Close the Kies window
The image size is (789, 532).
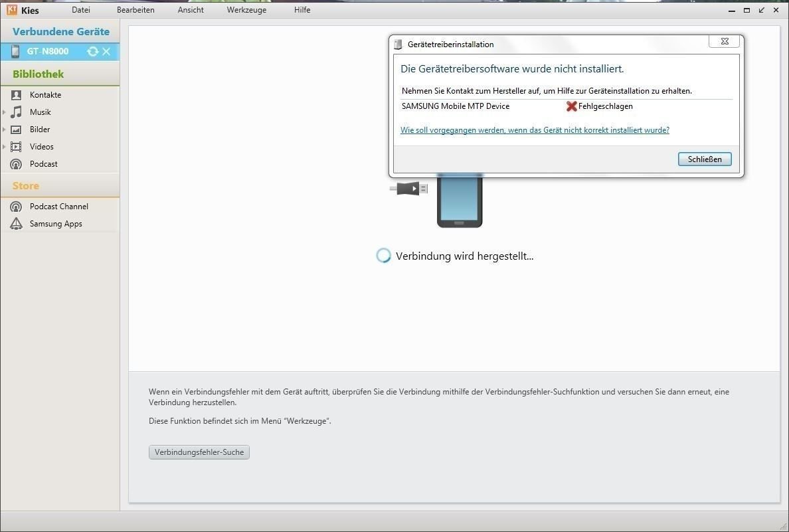(776, 11)
